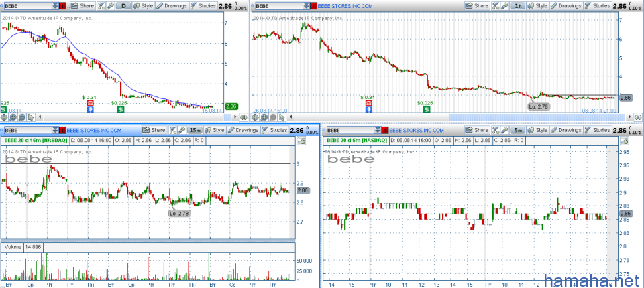Click blue event bulb icon on 1h chart
The height and width of the screenshot is (288, 644).
point(369,109)
